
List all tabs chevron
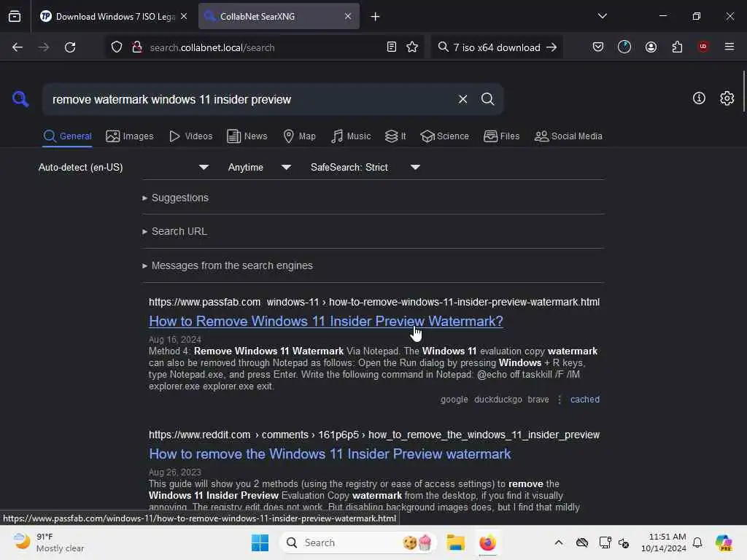602,16
